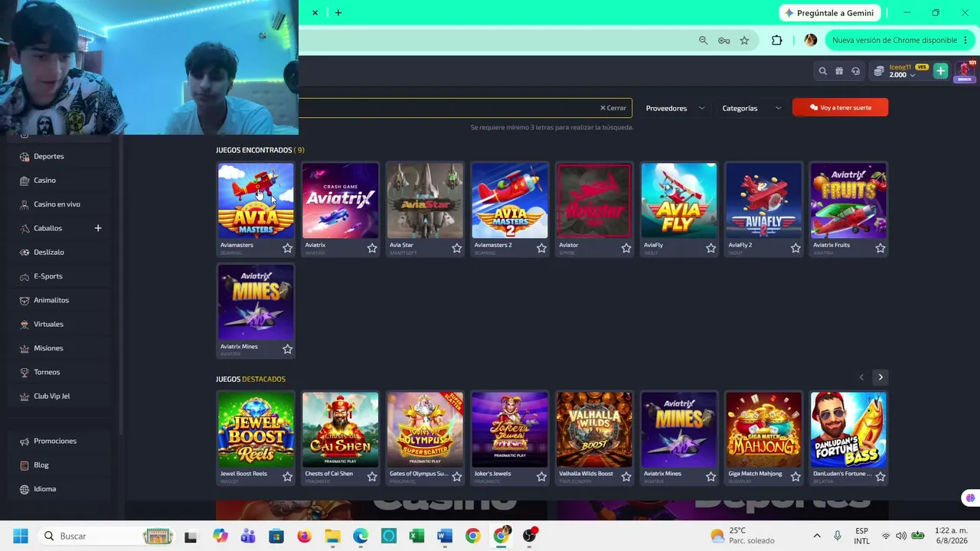The image size is (980, 551).
Task: Expand the Iceog11 balance dropdown
Action: pyautogui.click(x=912, y=76)
